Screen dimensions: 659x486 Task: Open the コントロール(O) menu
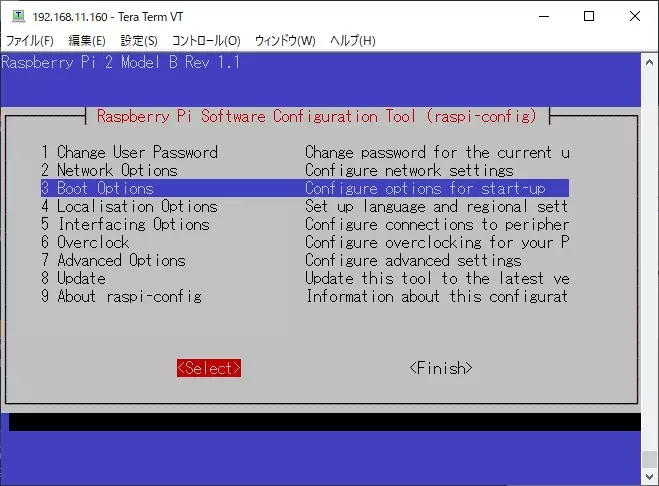click(206, 40)
